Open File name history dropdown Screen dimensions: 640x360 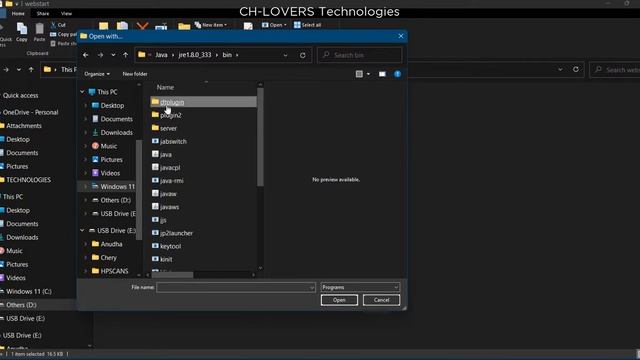[x=311, y=287]
